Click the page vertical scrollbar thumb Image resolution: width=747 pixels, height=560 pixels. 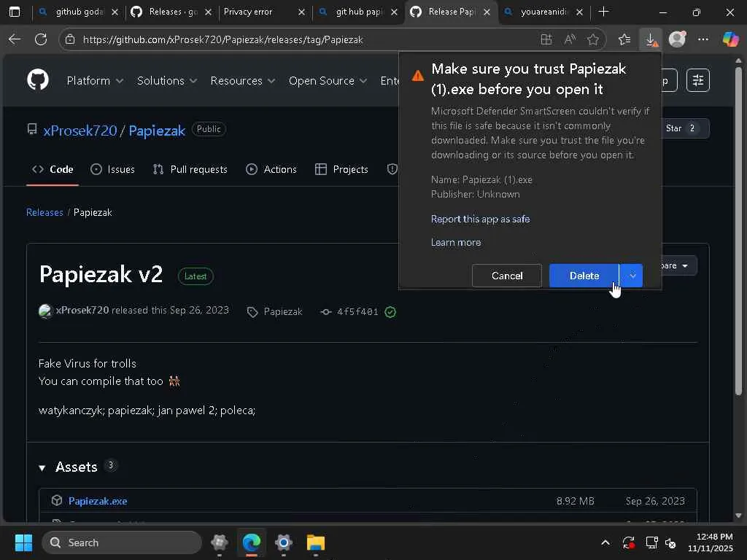pos(738,231)
